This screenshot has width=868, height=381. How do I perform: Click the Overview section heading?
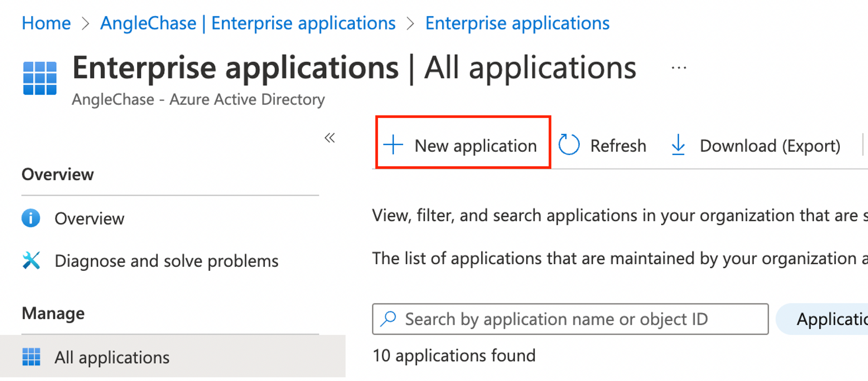pyautogui.click(x=58, y=174)
